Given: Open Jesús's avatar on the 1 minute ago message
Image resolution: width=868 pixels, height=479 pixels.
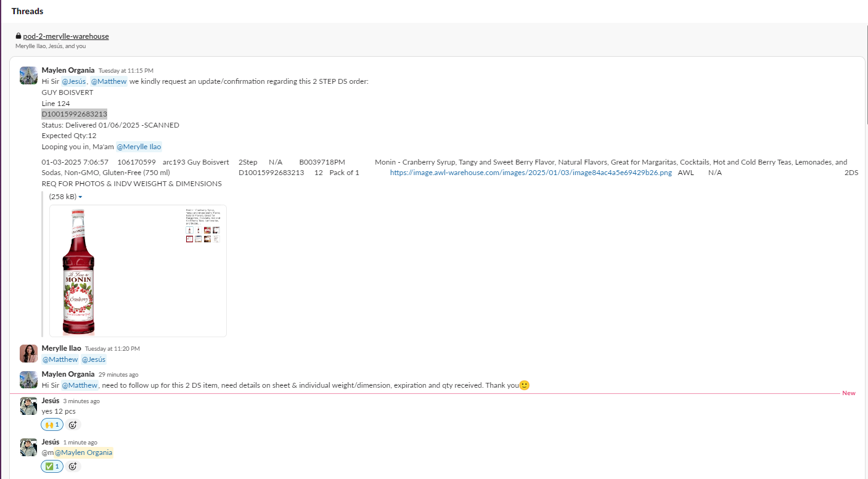Looking at the screenshot, I should click(28, 447).
